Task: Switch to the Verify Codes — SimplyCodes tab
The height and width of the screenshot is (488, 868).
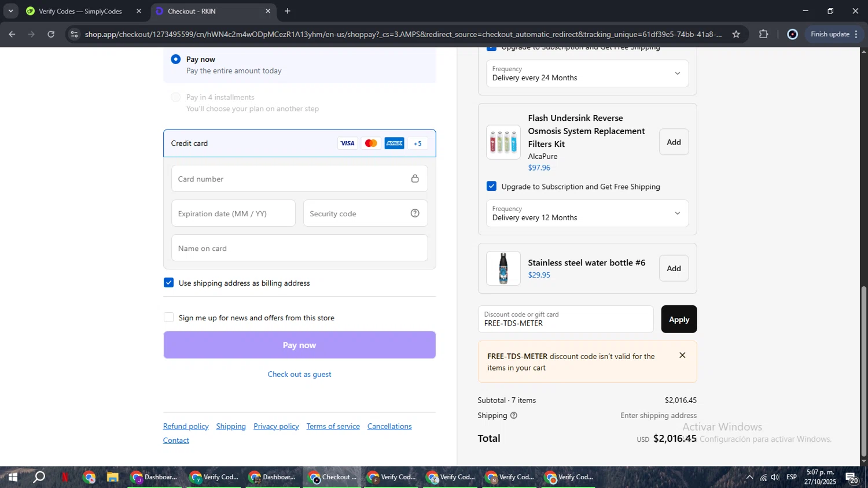Action: 80,11
